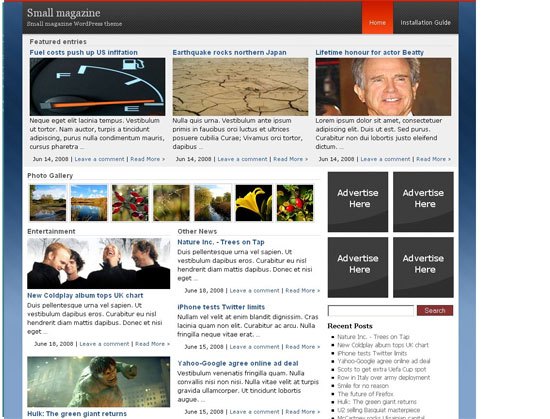The width and height of the screenshot is (550, 419).
Task: Open recent post iPhone tests Twitter limits
Action: click(372, 353)
